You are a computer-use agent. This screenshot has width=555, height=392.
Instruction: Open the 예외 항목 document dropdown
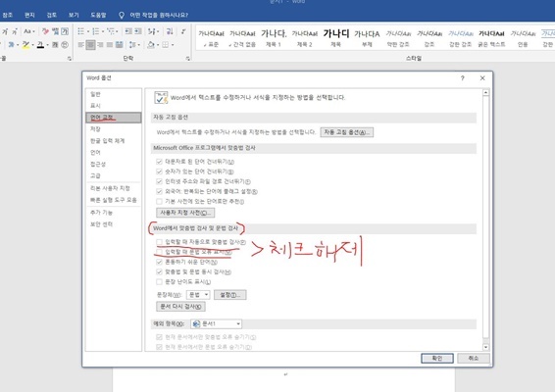coord(217,323)
